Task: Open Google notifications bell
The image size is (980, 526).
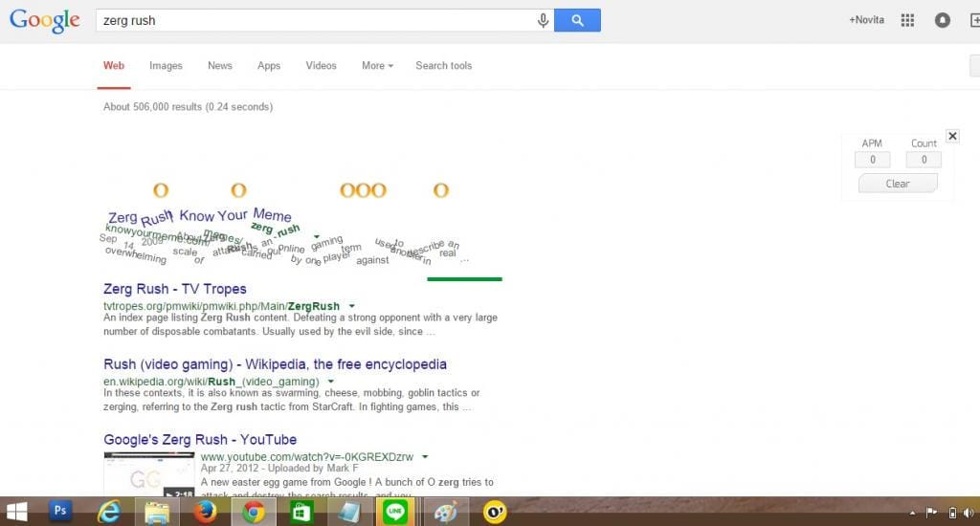Action: click(943, 20)
